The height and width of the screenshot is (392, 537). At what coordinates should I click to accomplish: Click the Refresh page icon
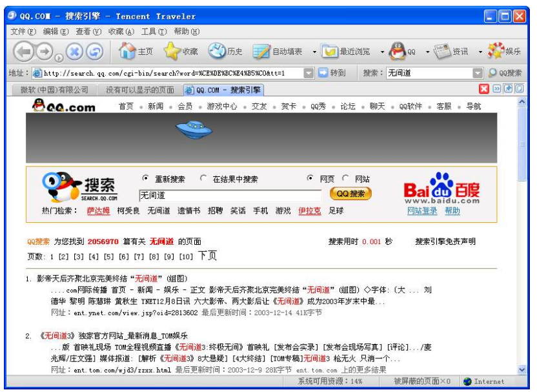click(94, 51)
